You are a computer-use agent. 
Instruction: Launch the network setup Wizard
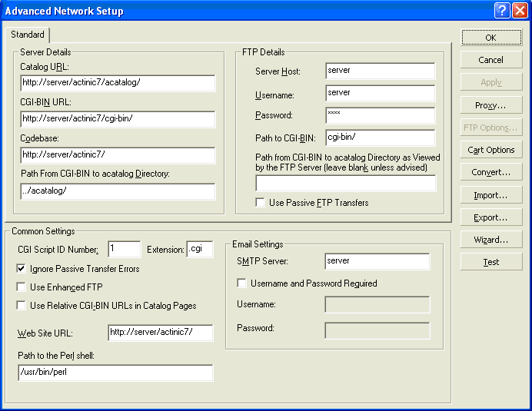coord(491,240)
